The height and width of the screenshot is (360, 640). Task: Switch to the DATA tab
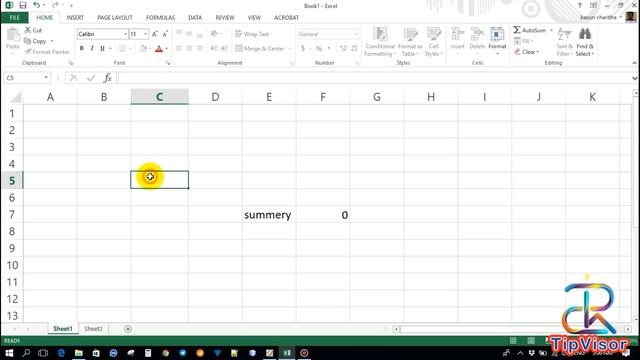tap(195, 18)
